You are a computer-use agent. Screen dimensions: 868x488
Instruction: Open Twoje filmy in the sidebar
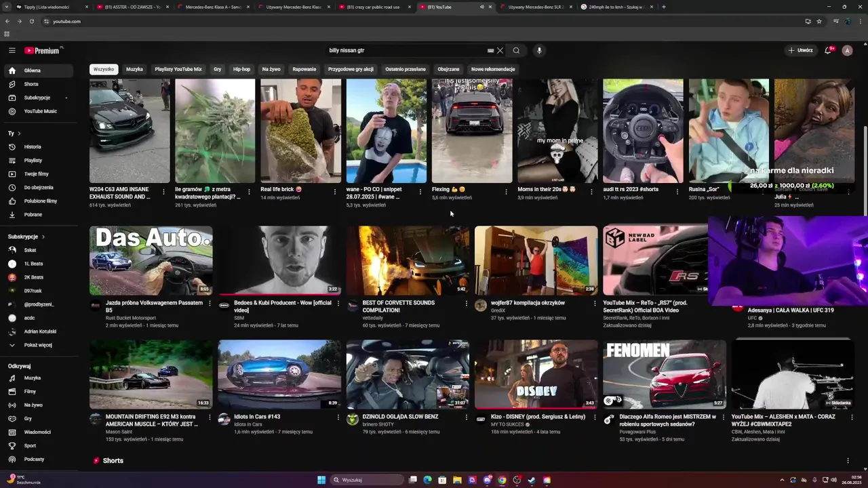point(39,174)
